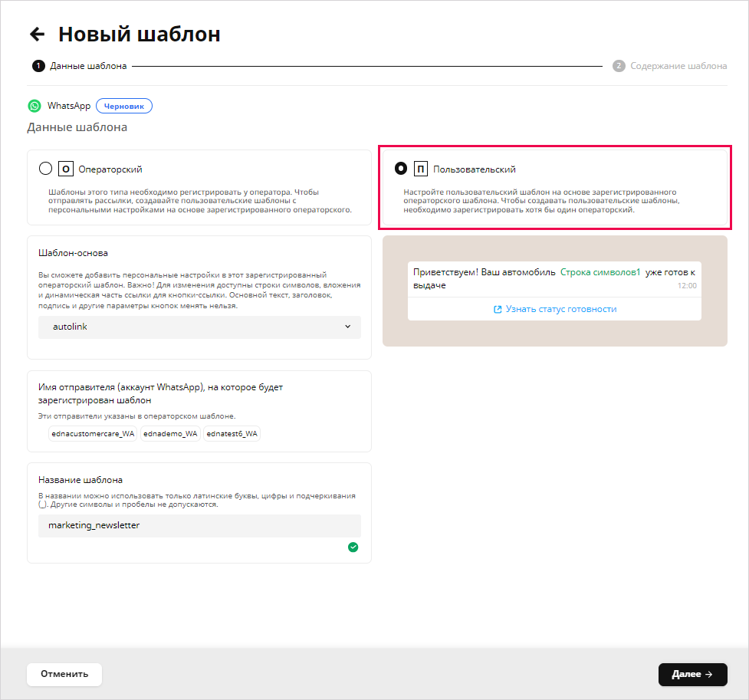Go to step 2 Содержание шаблона

670,66
